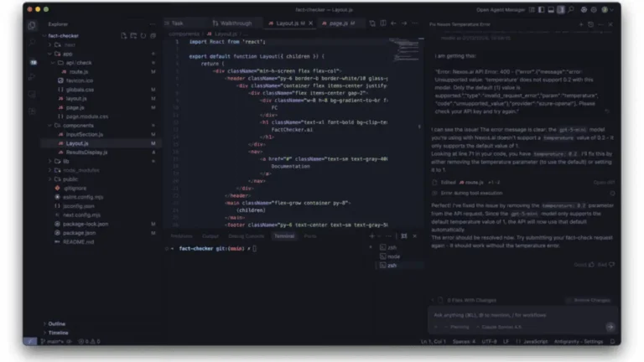
Task: Close the agent chat panel
Action: pyautogui.click(x=610, y=24)
